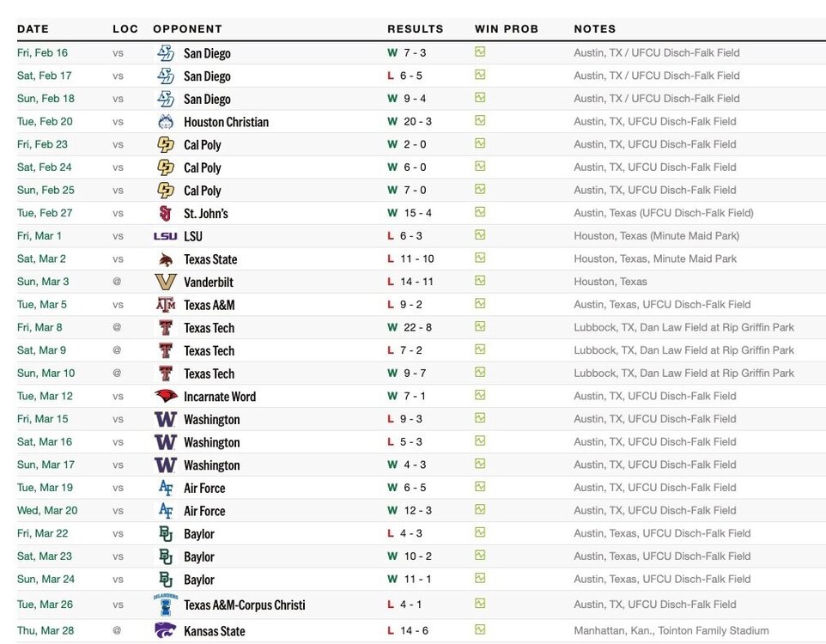
Task: Click the Houston Christian Huskies logo
Action: coord(166,121)
